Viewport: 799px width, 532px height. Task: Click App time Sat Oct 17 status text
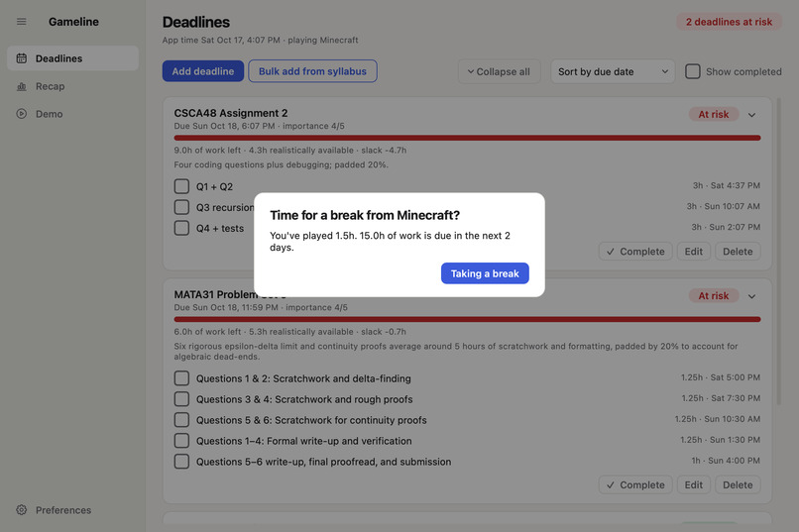tap(261, 40)
